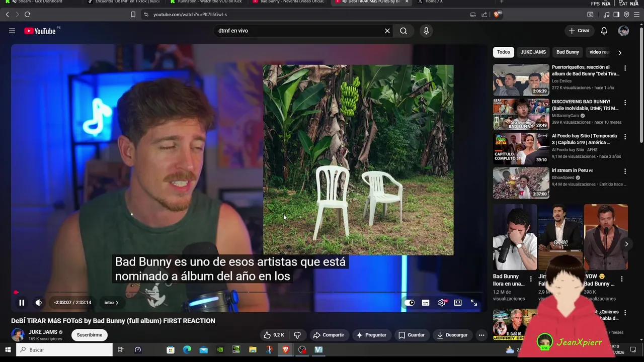Screen dimensions: 644x362
Task: Reload the page
Action: point(27,15)
